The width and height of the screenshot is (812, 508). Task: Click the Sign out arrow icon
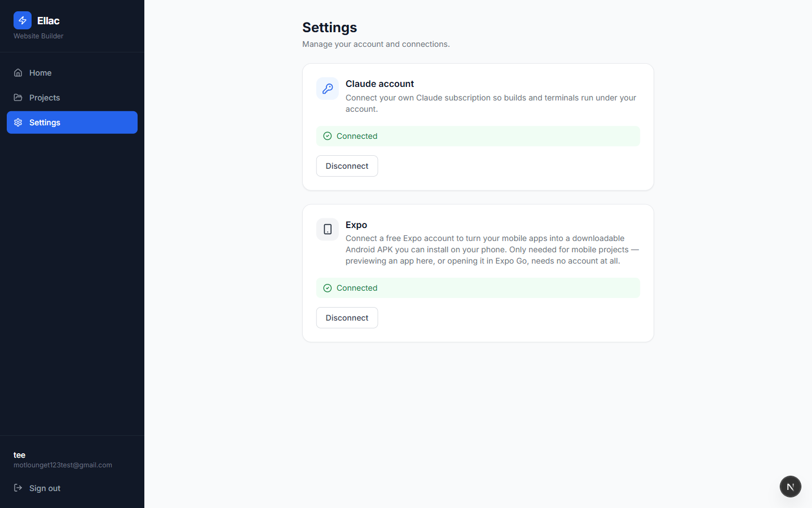18,488
